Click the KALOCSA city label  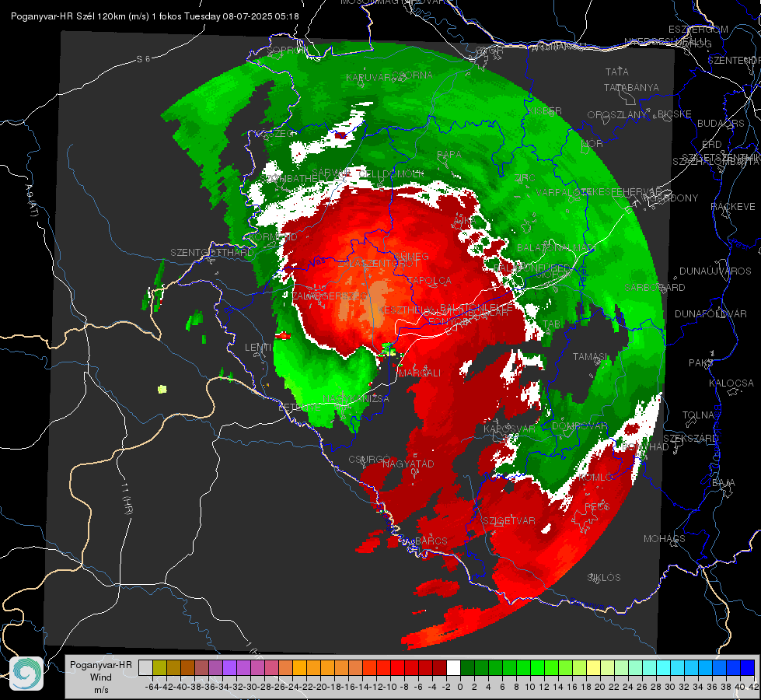(x=731, y=383)
